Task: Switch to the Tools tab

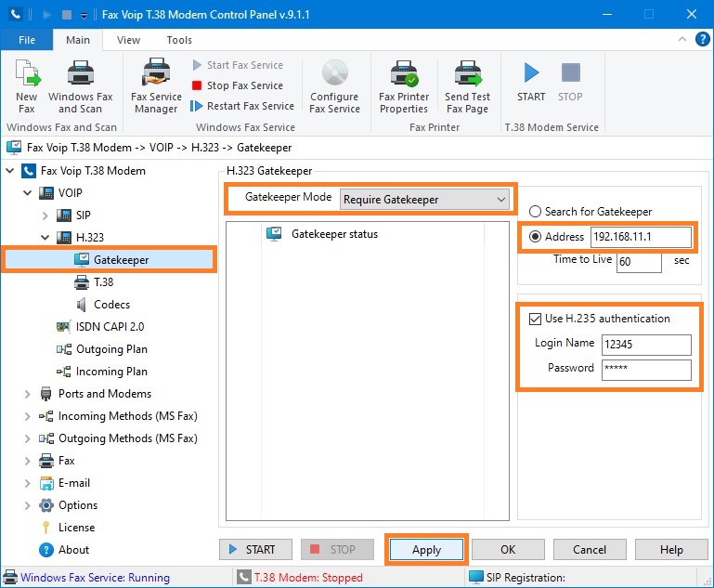Action: pos(179,40)
